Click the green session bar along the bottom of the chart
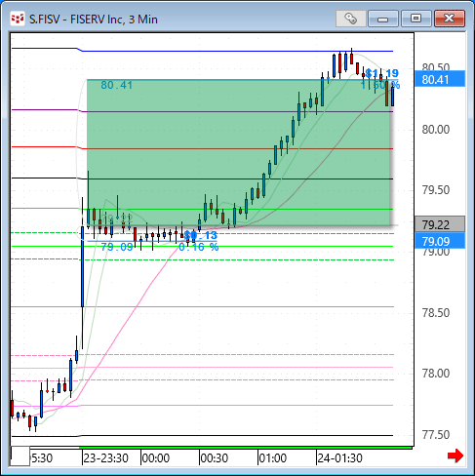Viewport: 475px width, 476px height. pyautogui.click(x=246, y=448)
